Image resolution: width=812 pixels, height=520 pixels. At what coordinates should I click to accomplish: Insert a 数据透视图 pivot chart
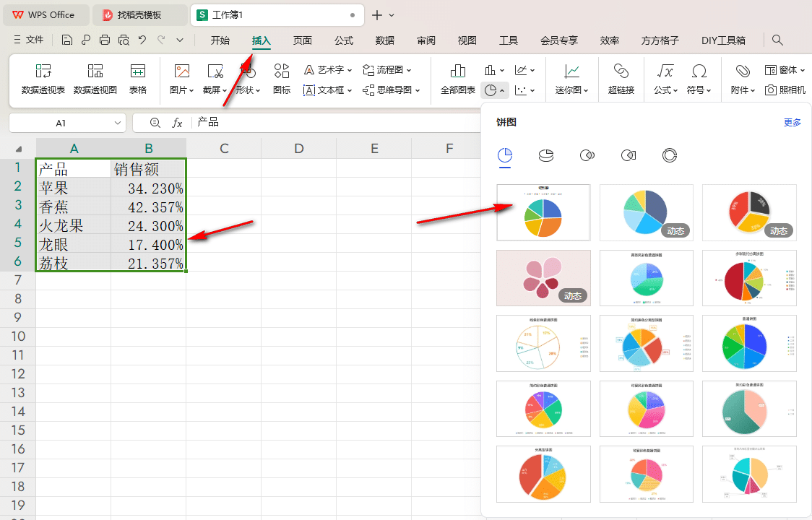tap(95, 79)
